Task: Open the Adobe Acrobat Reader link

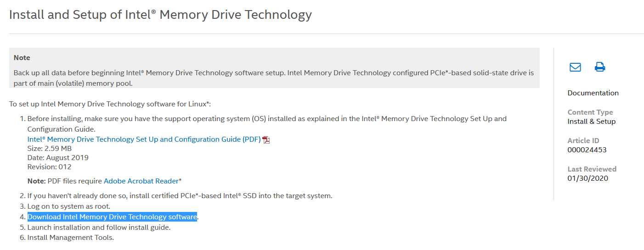Action: pos(141,181)
